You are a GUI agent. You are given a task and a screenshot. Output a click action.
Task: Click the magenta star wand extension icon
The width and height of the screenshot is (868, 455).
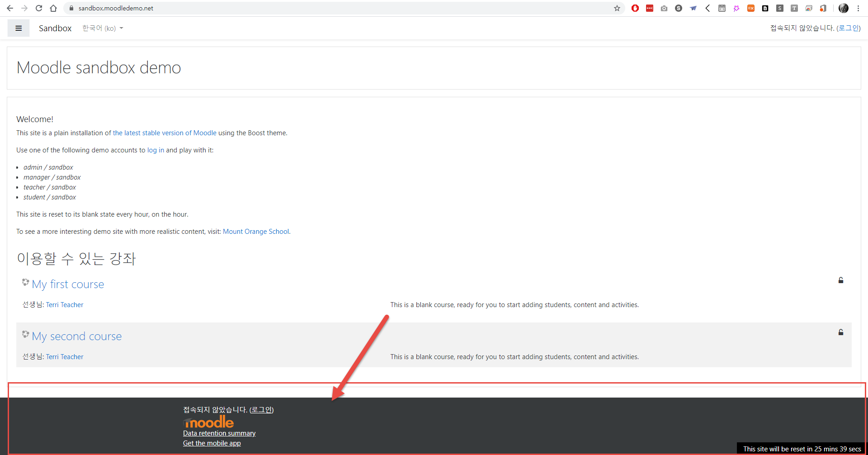click(x=736, y=8)
